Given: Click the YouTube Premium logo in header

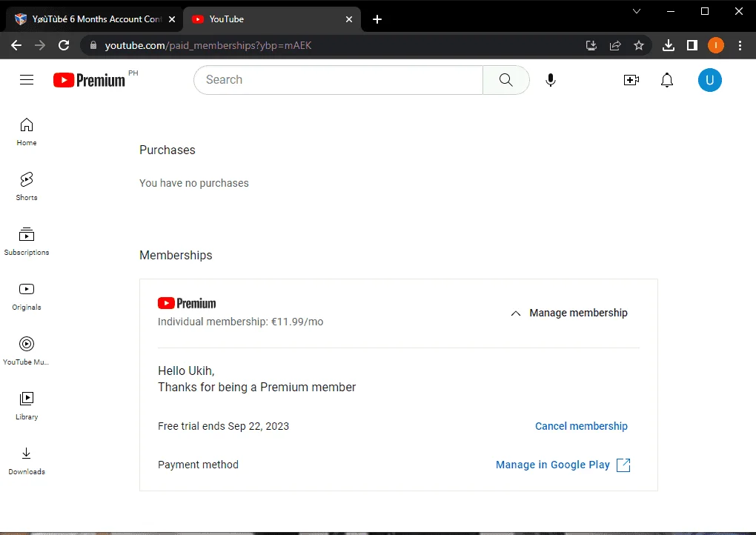Looking at the screenshot, I should click(89, 80).
